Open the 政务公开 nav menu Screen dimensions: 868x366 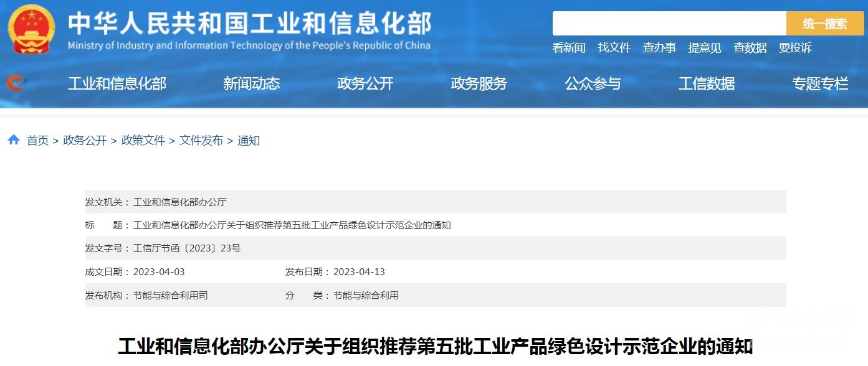(x=366, y=83)
